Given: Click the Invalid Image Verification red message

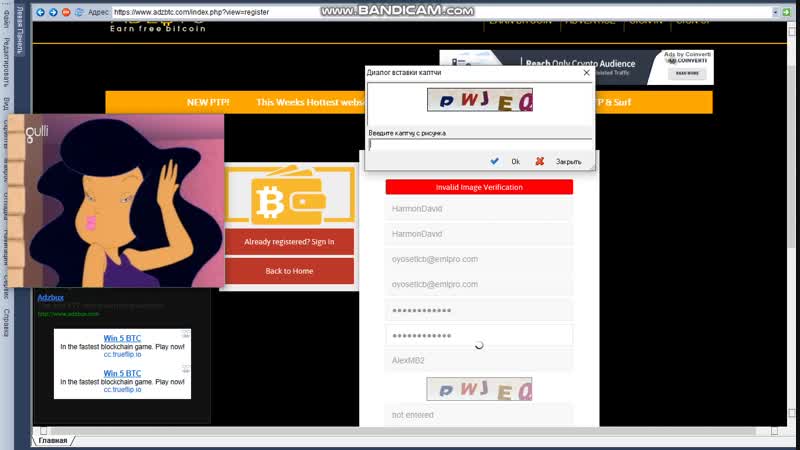Looking at the screenshot, I should tap(479, 187).
